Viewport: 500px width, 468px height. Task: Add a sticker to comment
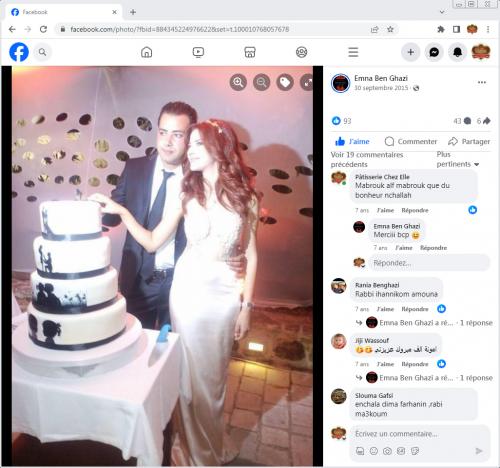(415, 451)
